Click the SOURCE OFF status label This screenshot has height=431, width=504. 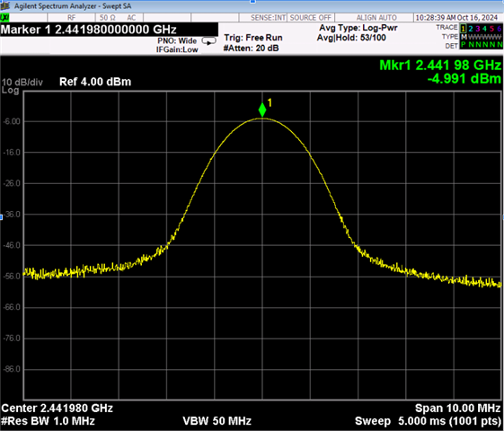(x=311, y=18)
